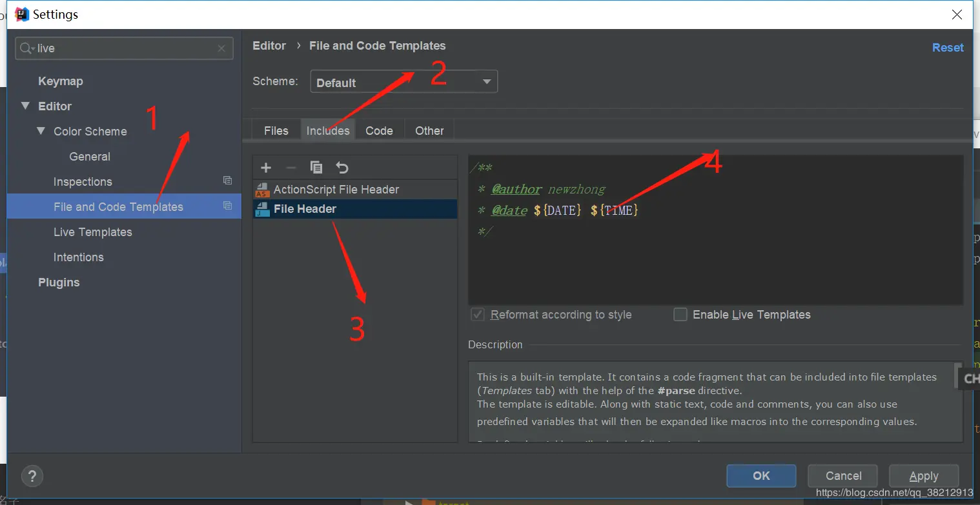
Task: Clear the settings search field with the x icon
Action: pos(221,48)
